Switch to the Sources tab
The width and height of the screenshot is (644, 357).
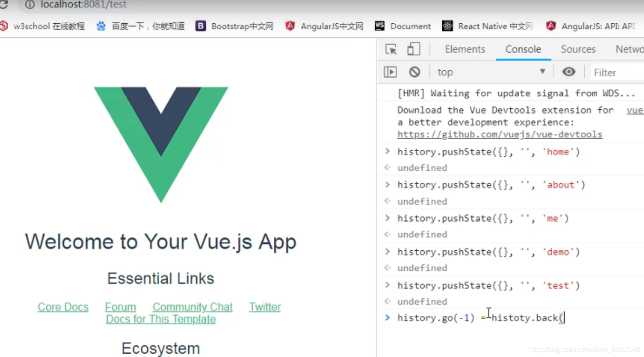pos(578,49)
